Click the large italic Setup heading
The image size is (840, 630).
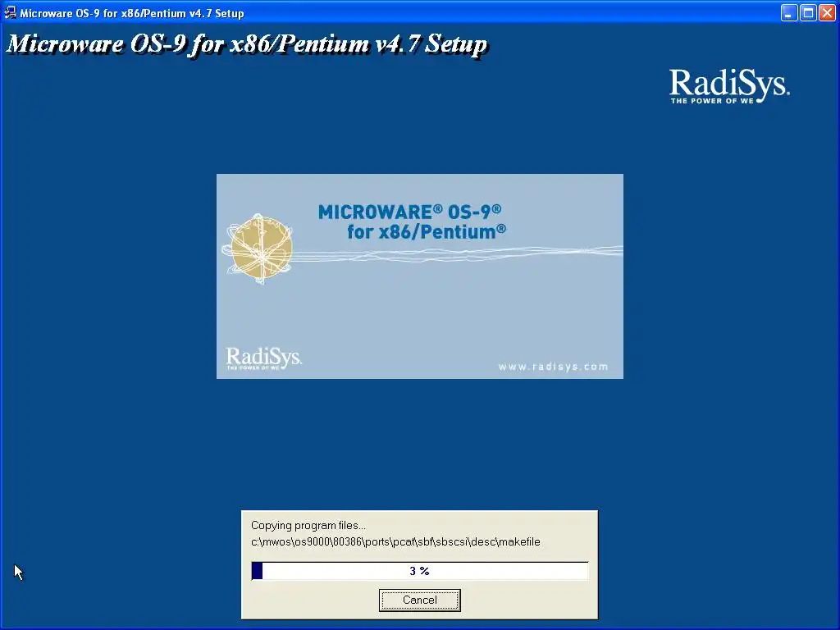click(x=247, y=44)
